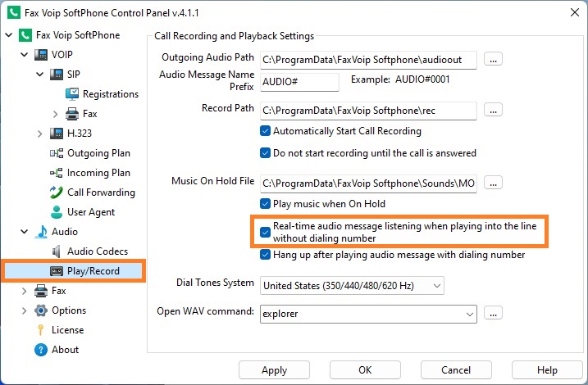Viewport: 588px width, 385px height.
Task: Select User Agent in the tree
Action: point(91,212)
